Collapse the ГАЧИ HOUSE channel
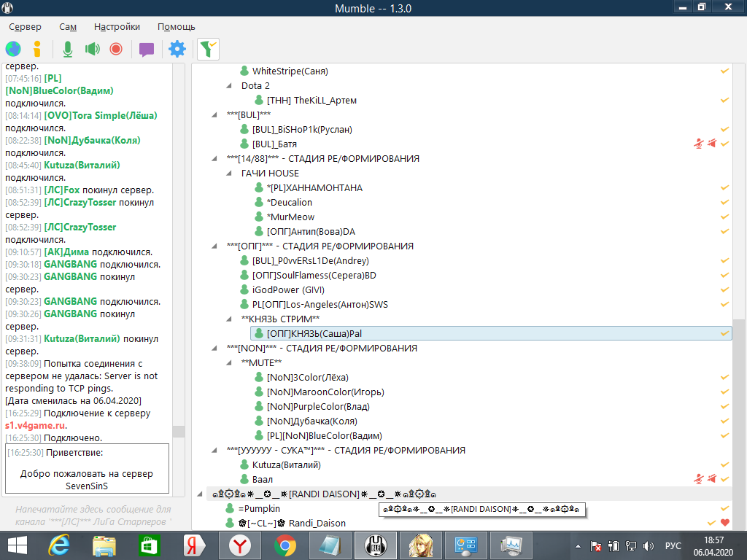747x560 pixels. 228,174
